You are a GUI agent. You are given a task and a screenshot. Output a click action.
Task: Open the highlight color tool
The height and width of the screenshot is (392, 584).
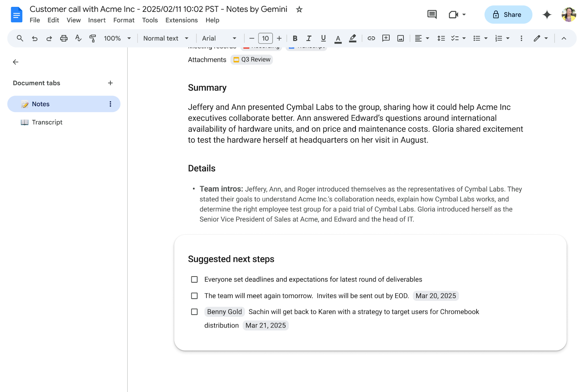[x=352, y=38]
